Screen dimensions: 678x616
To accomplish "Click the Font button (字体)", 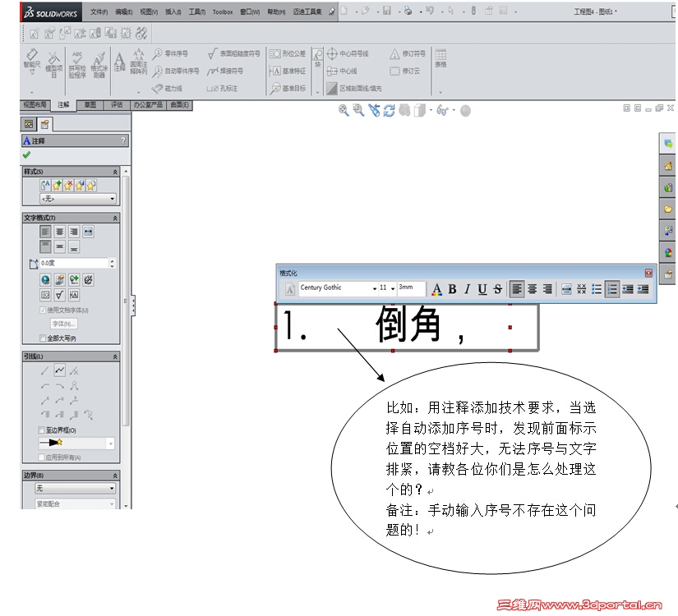I will point(64,324).
